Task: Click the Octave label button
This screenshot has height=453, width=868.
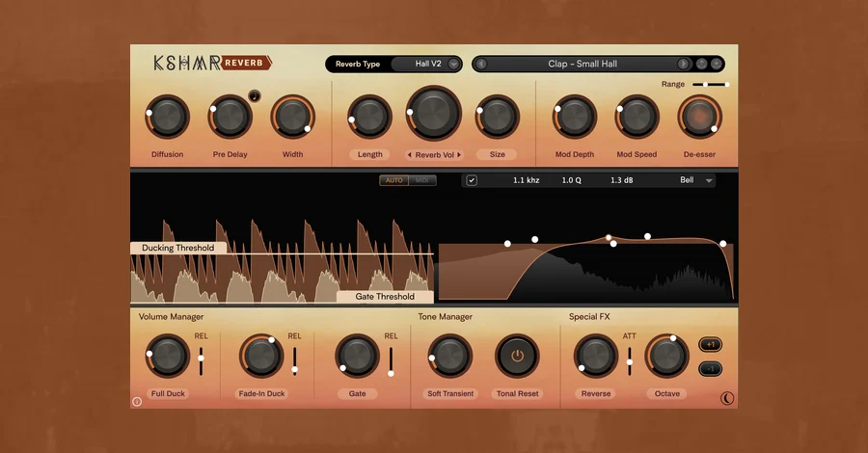Action: pos(667,394)
